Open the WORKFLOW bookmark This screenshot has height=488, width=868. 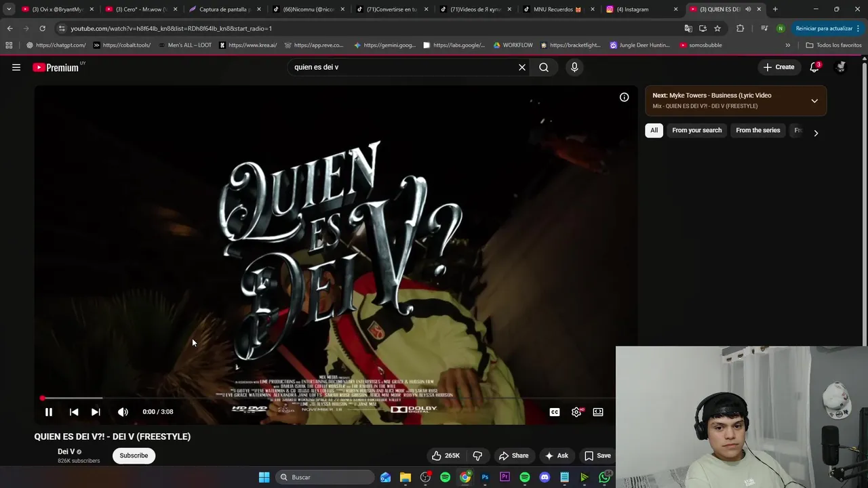click(513, 45)
